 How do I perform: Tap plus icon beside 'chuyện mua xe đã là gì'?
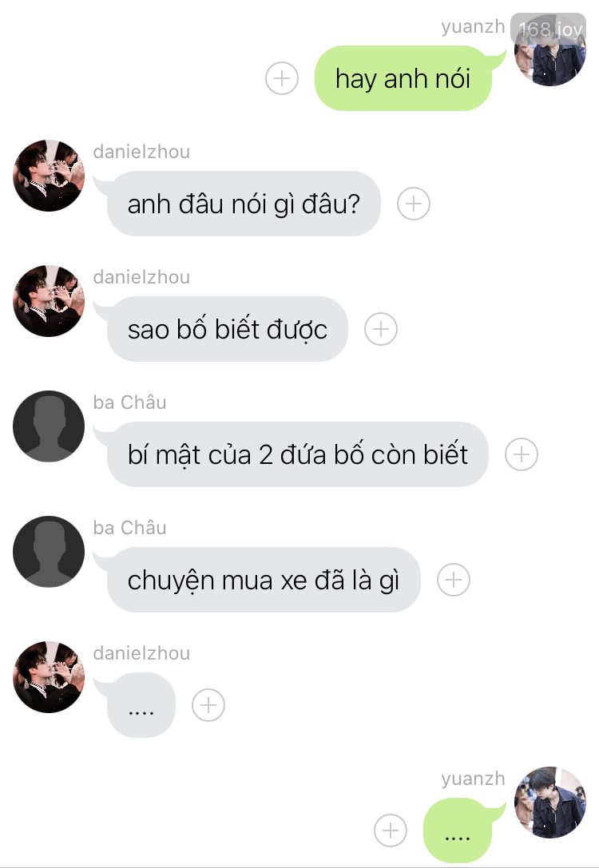[x=454, y=581]
